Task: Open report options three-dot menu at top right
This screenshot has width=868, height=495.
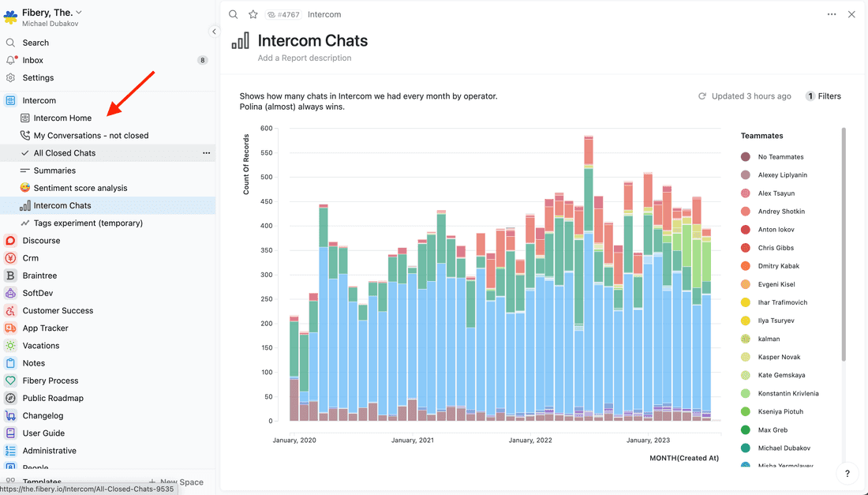Action: 832,14
